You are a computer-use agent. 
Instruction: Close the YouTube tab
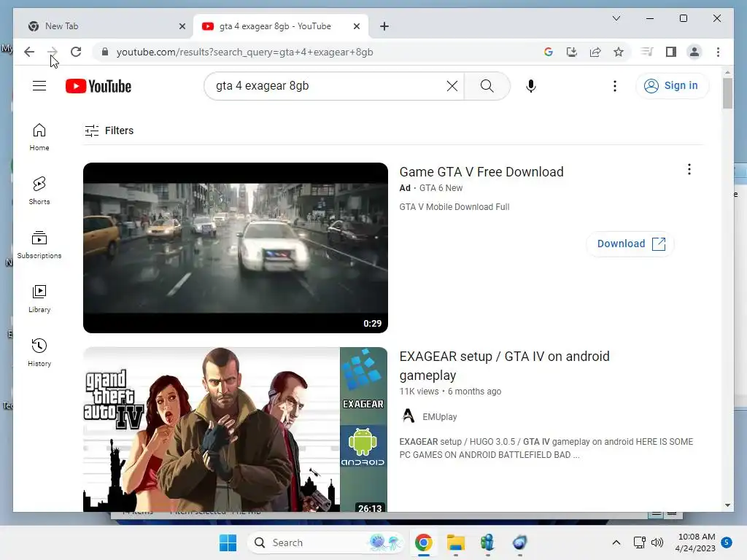coord(356,26)
